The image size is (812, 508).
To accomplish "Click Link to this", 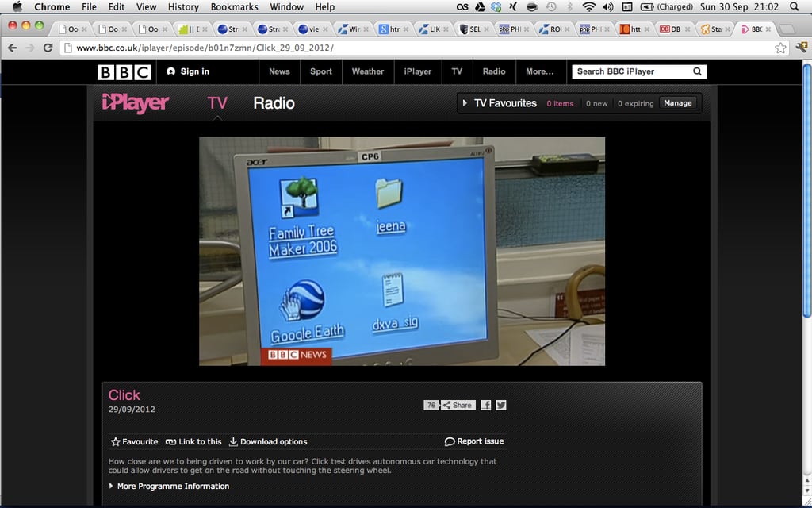I will pos(193,441).
